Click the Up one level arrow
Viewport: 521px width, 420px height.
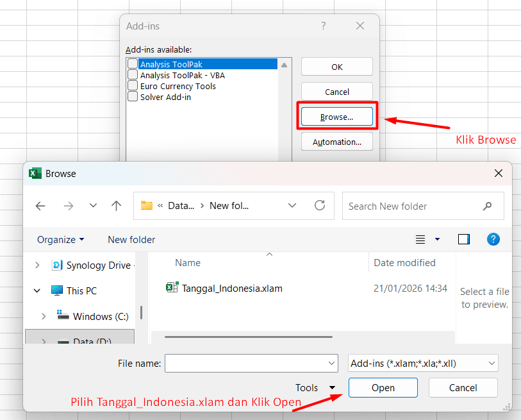(116, 206)
